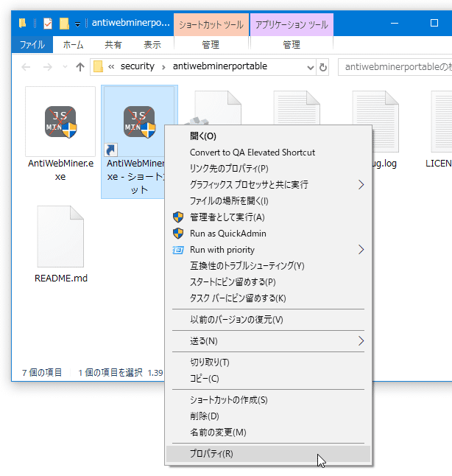Open the ファイル ribbon tab
Image resolution: width=452 pixels, height=476 pixels.
pos(32,45)
